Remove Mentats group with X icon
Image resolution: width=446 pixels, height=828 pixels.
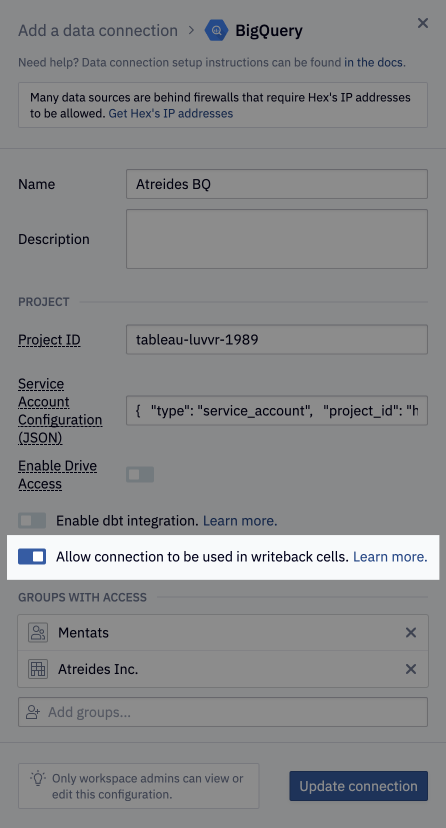(411, 633)
